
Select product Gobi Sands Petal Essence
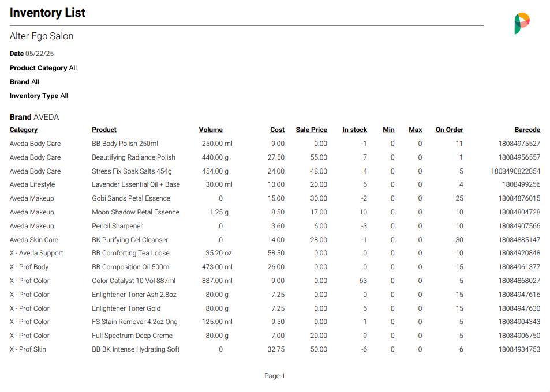tap(131, 198)
